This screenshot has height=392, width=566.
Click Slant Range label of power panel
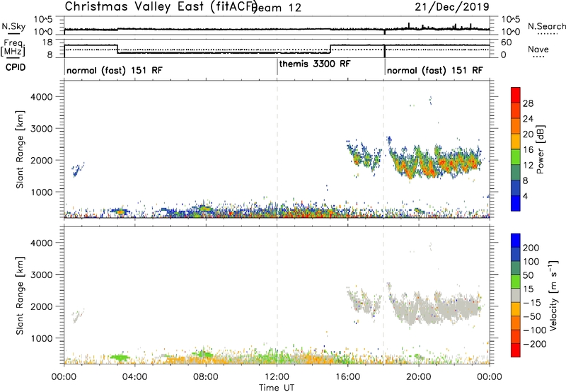[x=20, y=149]
